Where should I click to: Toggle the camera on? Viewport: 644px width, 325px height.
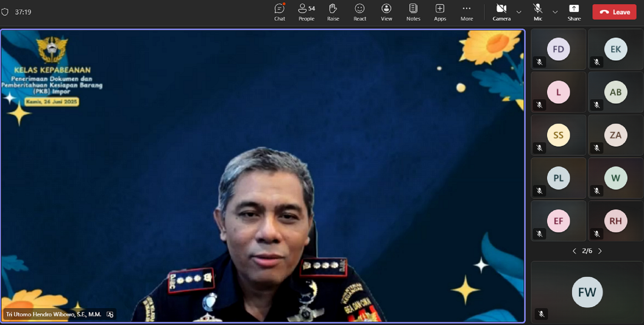tap(501, 12)
